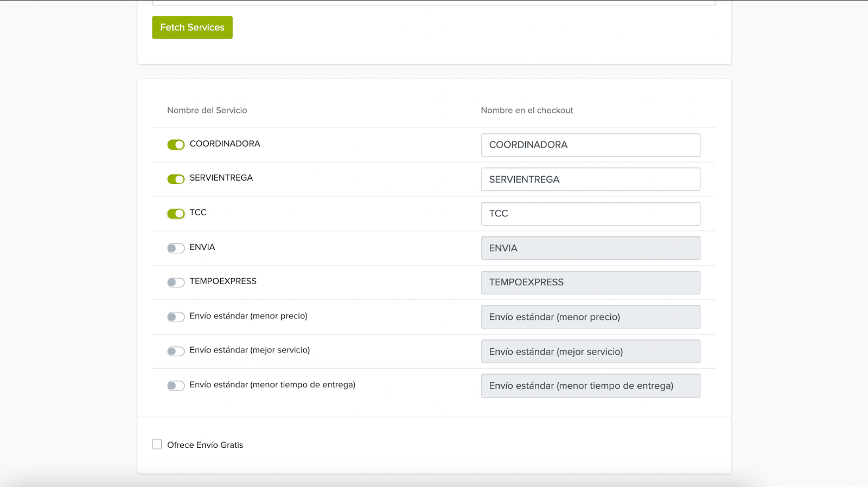868x487 pixels.
Task: Check the Ofrece Envío Gratis checkbox
Action: (157, 445)
